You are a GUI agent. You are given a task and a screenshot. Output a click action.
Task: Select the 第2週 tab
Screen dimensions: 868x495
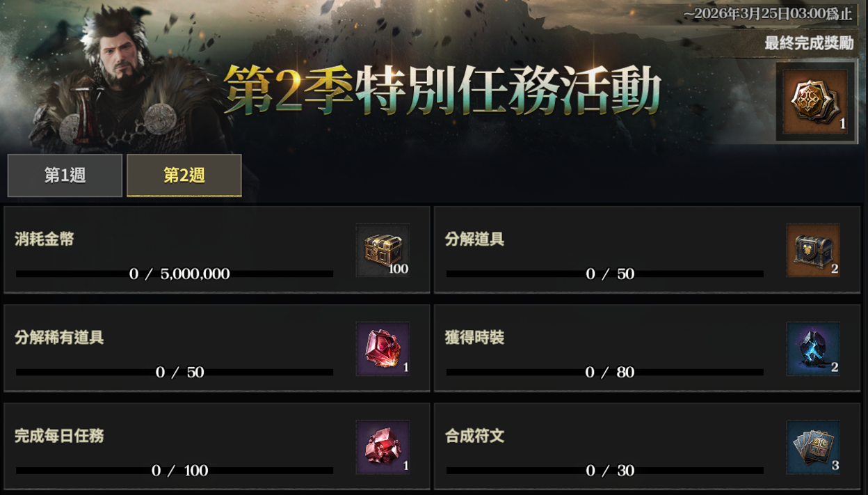[x=184, y=175]
